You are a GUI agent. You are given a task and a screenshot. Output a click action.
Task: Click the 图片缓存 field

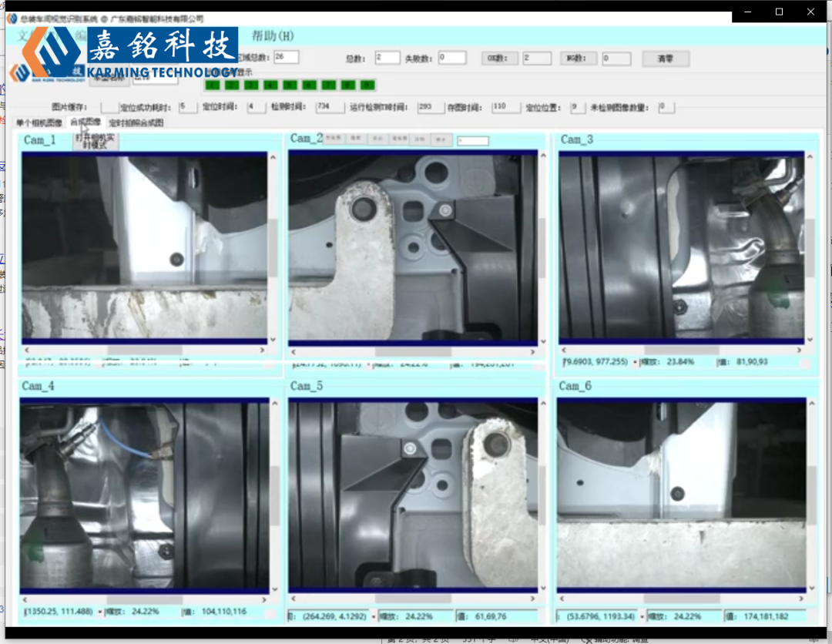click(110, 107)
